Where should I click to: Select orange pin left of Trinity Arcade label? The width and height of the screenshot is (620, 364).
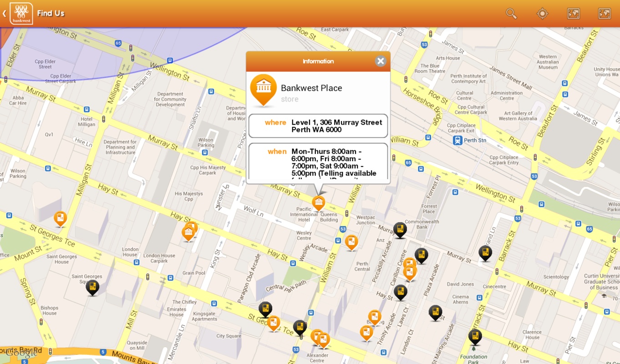366,334
